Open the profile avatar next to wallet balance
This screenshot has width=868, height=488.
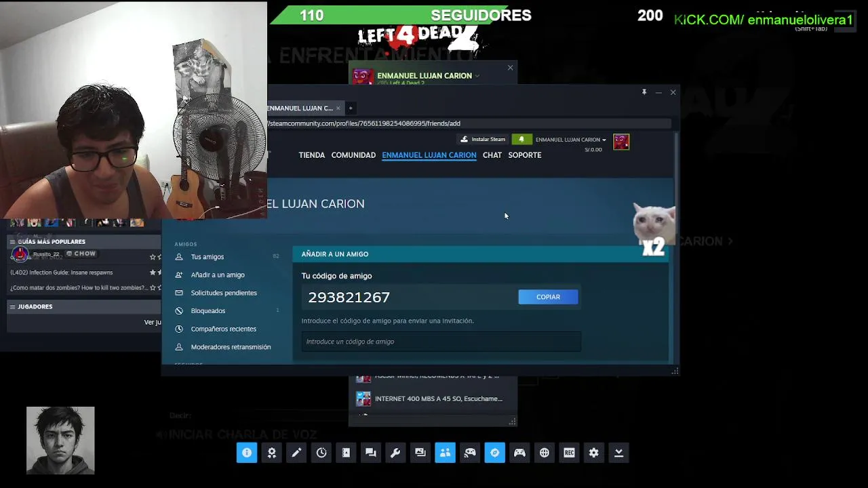tap(621, 142)
